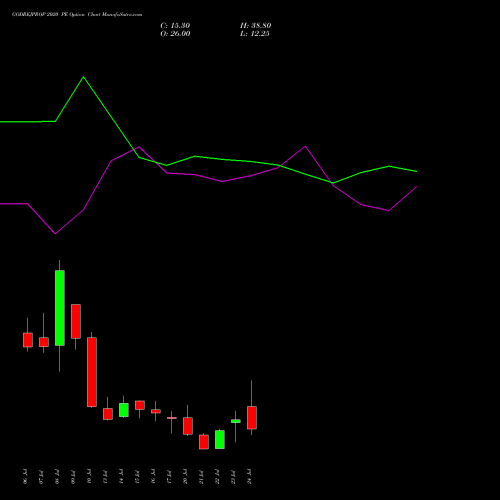Screen dimensions: 500x500
Task: Select the red candle for 21 Jul
Action: pyautogui.click(x=204, y=442)
